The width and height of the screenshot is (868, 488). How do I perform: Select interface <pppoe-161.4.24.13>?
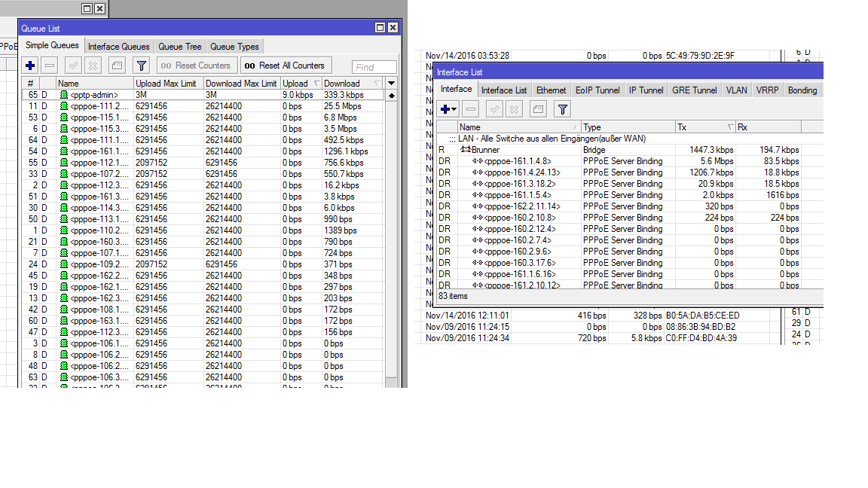(629, 172)
